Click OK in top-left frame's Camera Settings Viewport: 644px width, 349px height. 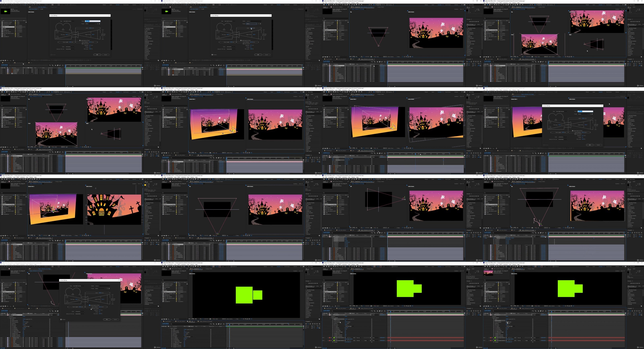point(97,55)
